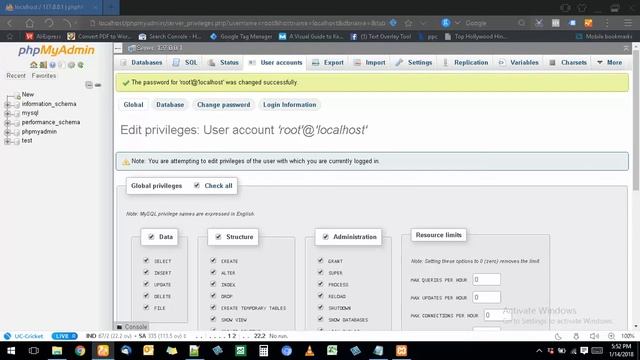Screen dimensions: 640x360
Task: Uncheck the DROP privilege
Action: pyautogui.click(x=213, y=296)
